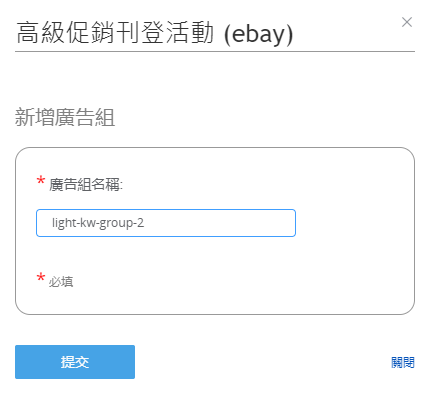Click the gray X at the dialog corner
The width and height of the screenshot is (427, 398).
[407, 22]
